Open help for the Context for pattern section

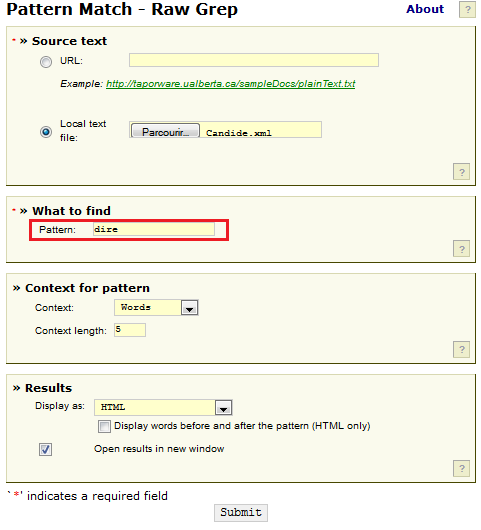tap(461, 349)
